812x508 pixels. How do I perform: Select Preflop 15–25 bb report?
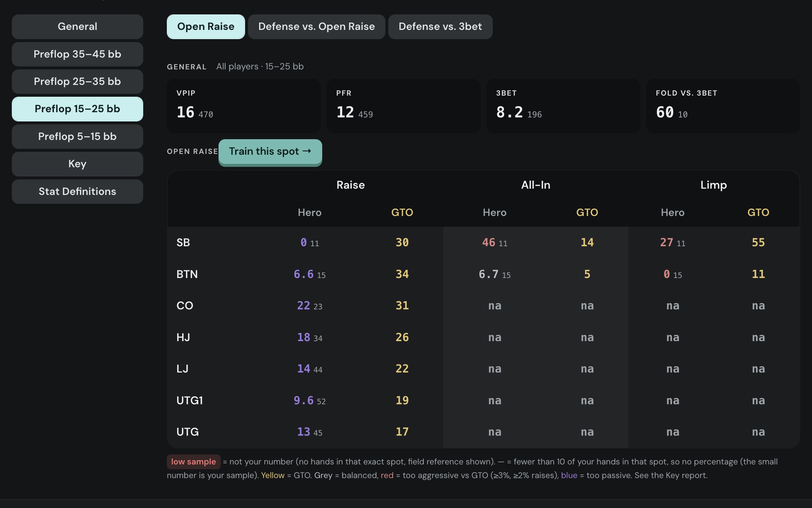77,109
